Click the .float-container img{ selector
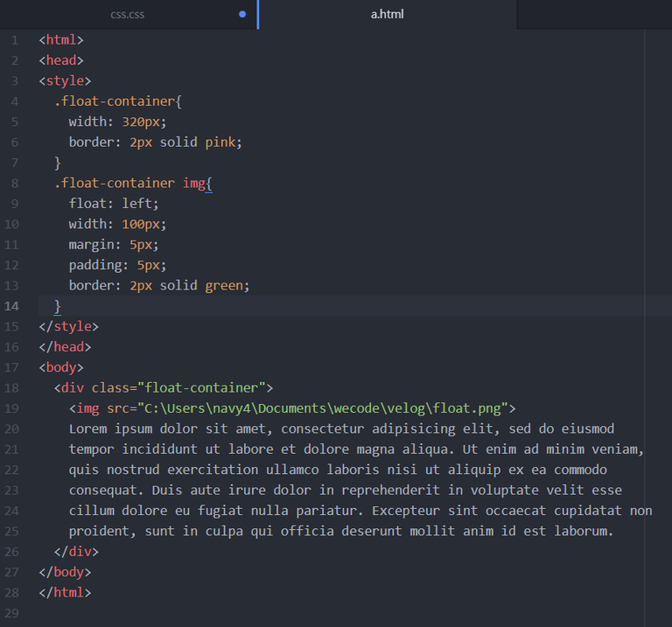The height and width of the screenshot is (627, 672). [x=133, y=184]
